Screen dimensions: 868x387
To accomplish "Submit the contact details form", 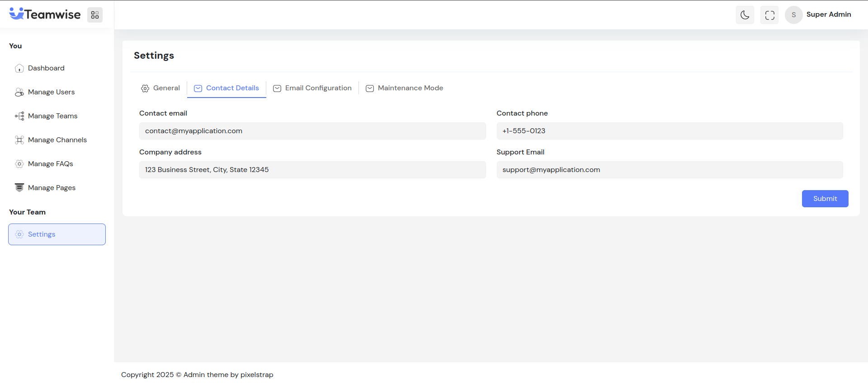I will (x=825, y=199).
